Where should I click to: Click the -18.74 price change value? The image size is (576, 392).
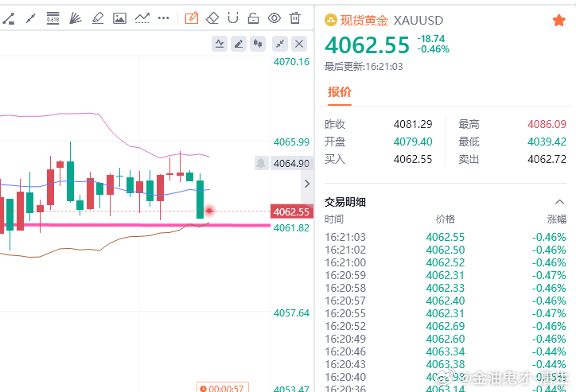click(x=431, y=39)
